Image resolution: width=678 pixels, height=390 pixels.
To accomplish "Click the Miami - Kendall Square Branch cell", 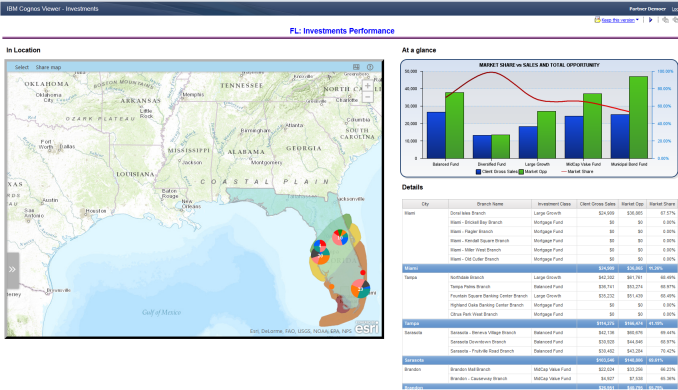I will coord(490,241).
